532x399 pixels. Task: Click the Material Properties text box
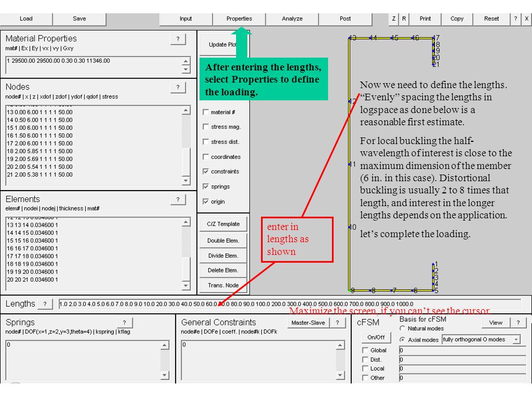[94, 65]
